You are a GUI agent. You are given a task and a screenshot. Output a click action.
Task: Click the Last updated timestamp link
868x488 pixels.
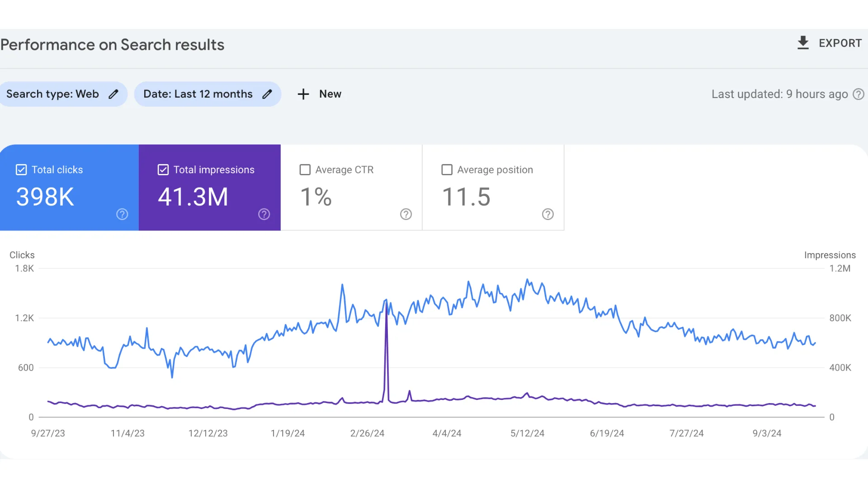point(780,94)
